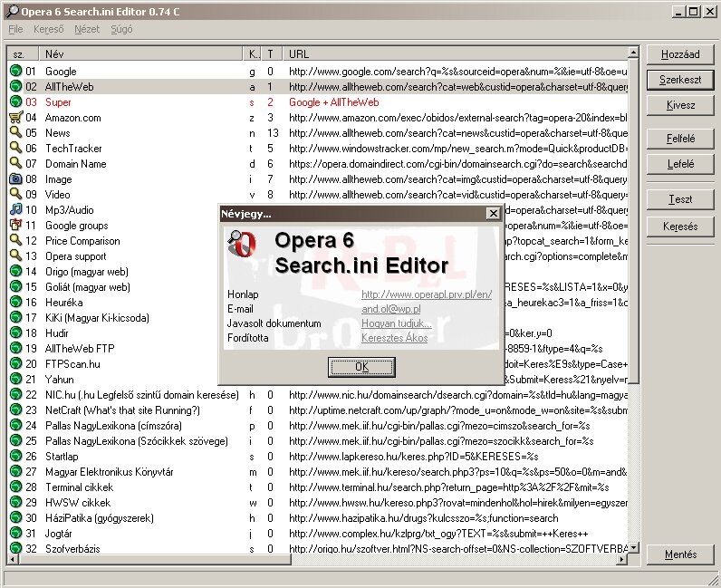The image size is (721, 588).
Task: Click the News row magnifier icon
Action: point(15,133)
